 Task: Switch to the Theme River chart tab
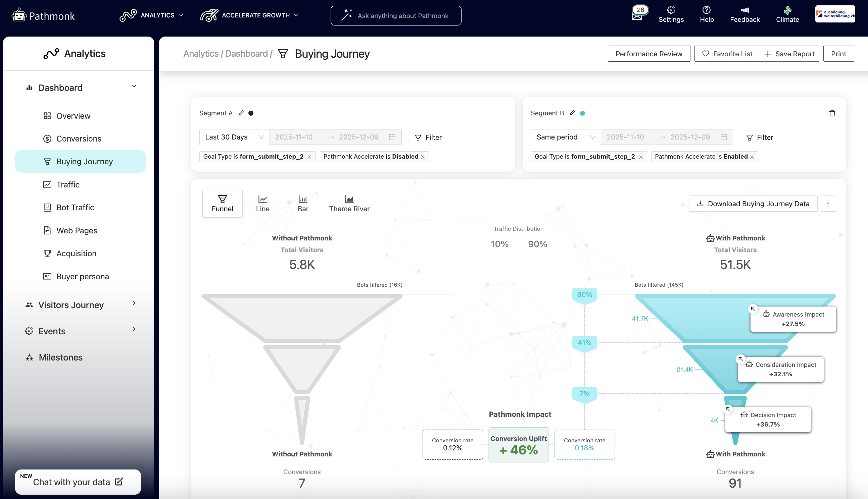(349, 204)
